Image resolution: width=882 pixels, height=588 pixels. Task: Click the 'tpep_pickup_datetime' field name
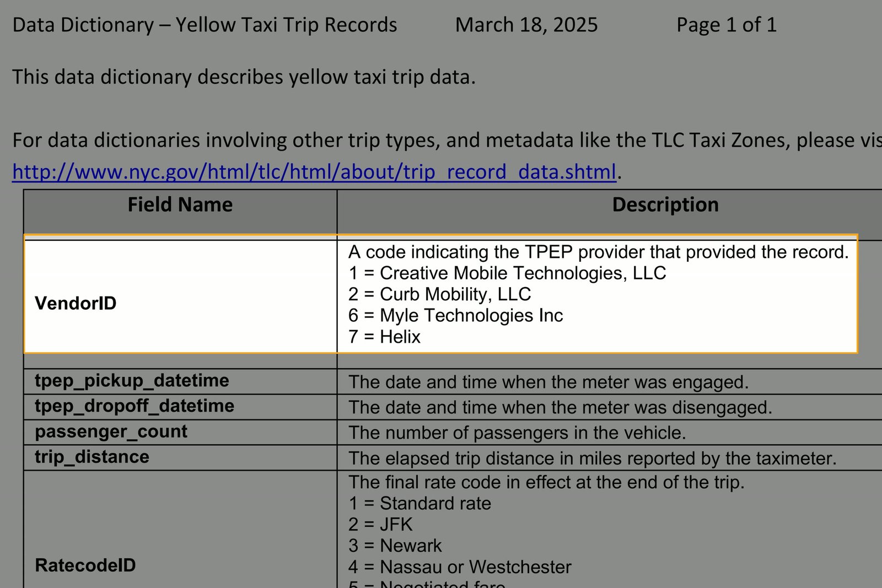pos(132,380)
